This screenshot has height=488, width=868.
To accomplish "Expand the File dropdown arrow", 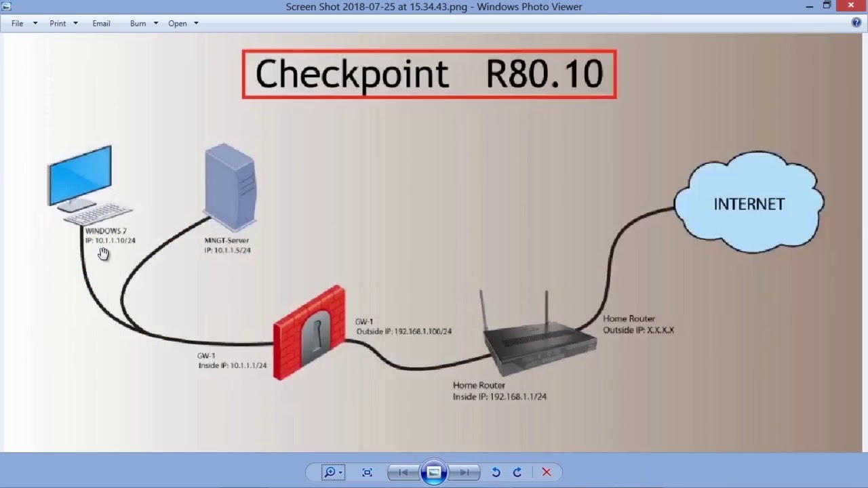I will pyautogui.click(x=35, y=23).
